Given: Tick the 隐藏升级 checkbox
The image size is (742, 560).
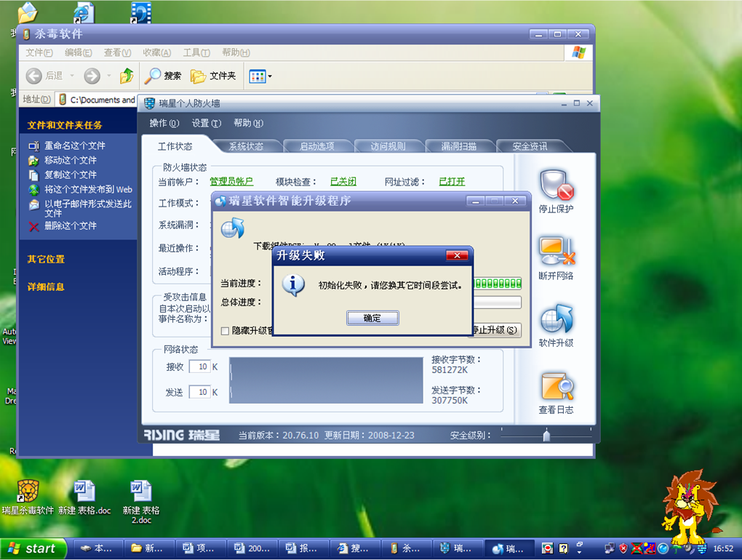Looking at the screenshot, I should pos(226,331).
